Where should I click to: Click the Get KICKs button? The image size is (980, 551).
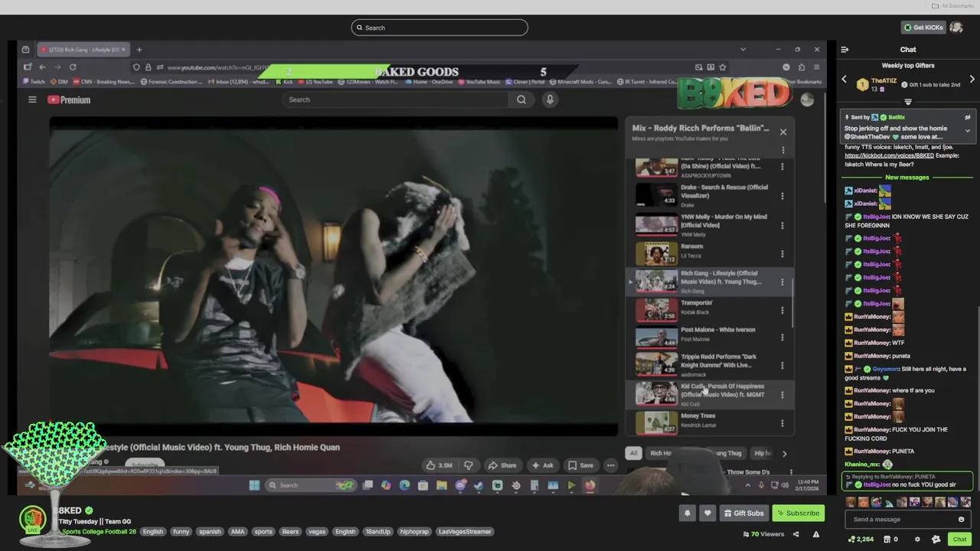[923, 28]
